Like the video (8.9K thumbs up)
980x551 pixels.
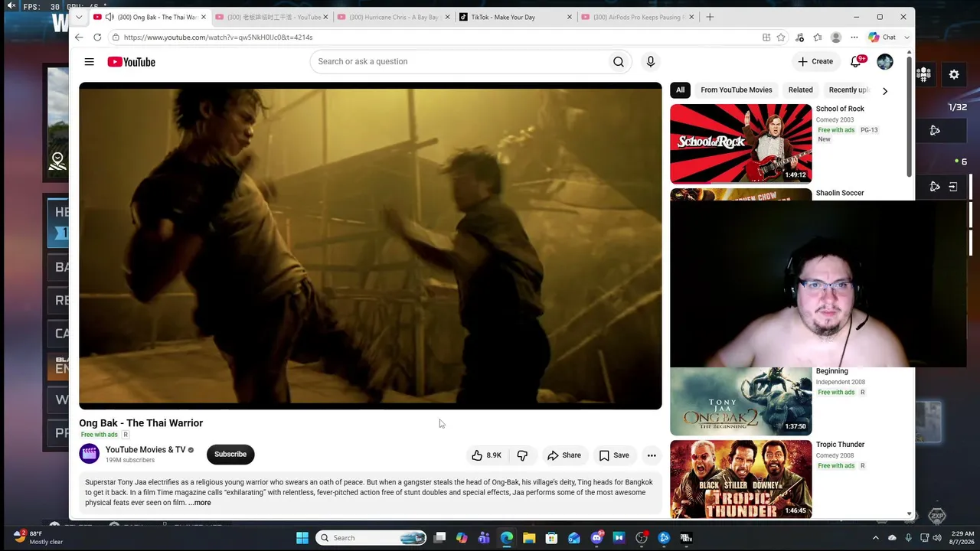pyautogui.click(x=485, y=455)
